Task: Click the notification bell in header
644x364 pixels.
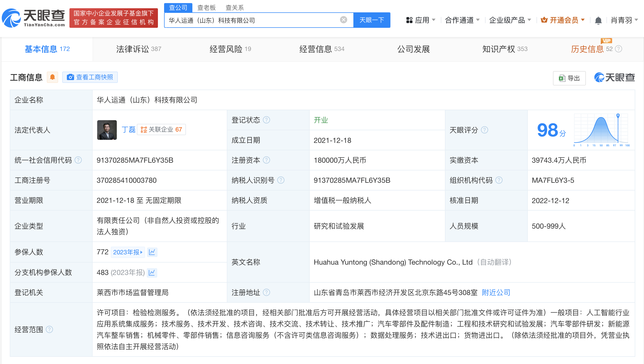Action: click(598, 20)
